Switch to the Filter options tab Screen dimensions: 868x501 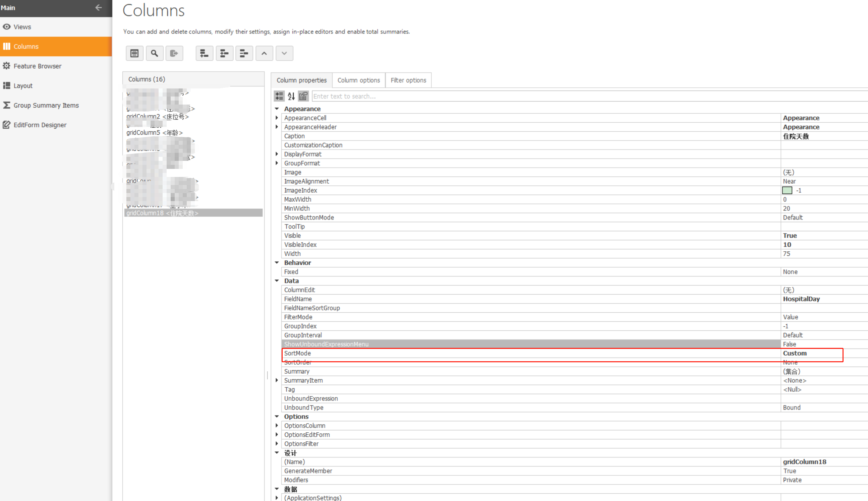tap(408, 80)
